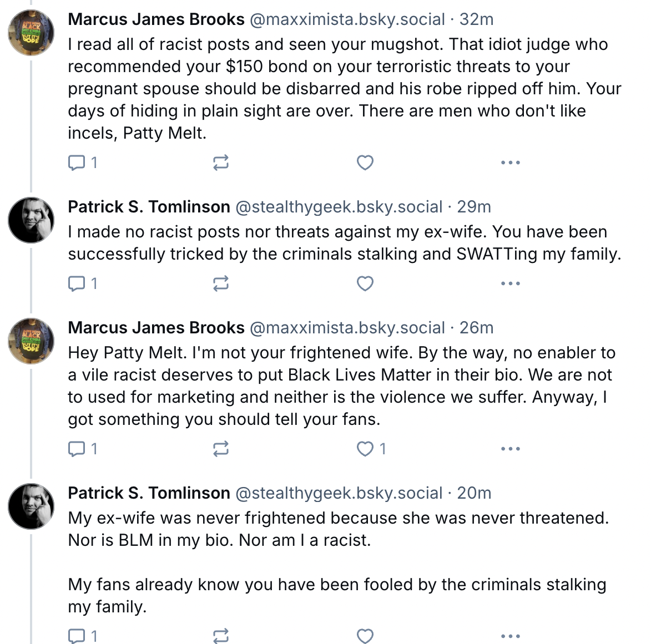Repost Patrick's 29m post about SWATTing
651x644 pixels.
tap(221, 283)
